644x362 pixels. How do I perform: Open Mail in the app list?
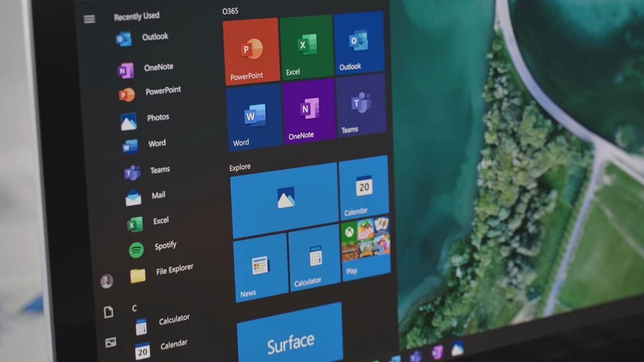click(x=145, y=197)
